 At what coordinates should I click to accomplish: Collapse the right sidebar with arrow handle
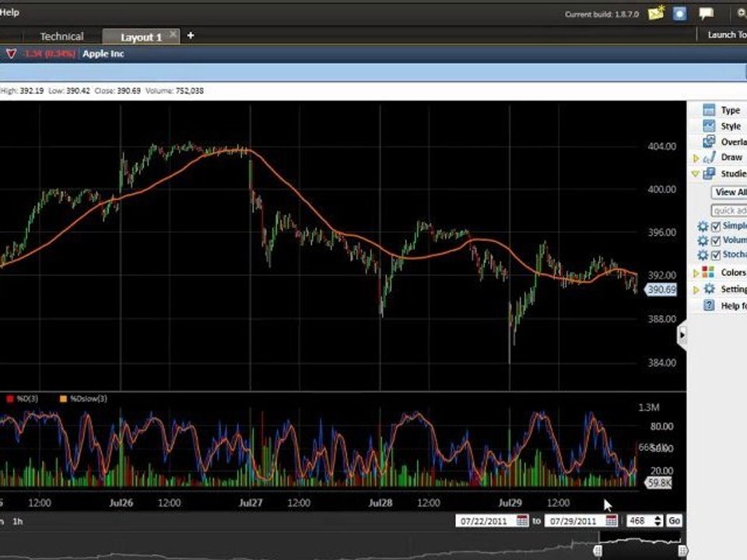point(682,335)
